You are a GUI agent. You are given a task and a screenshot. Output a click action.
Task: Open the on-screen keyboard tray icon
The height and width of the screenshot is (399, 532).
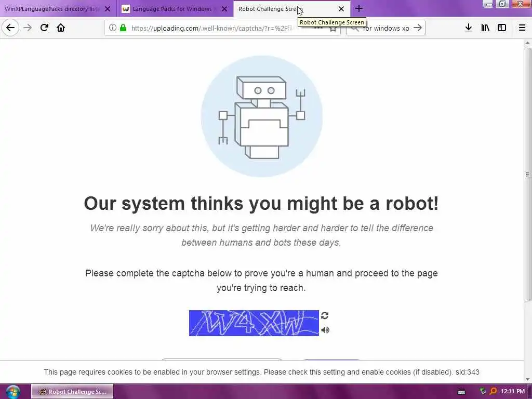pos(461,392)
